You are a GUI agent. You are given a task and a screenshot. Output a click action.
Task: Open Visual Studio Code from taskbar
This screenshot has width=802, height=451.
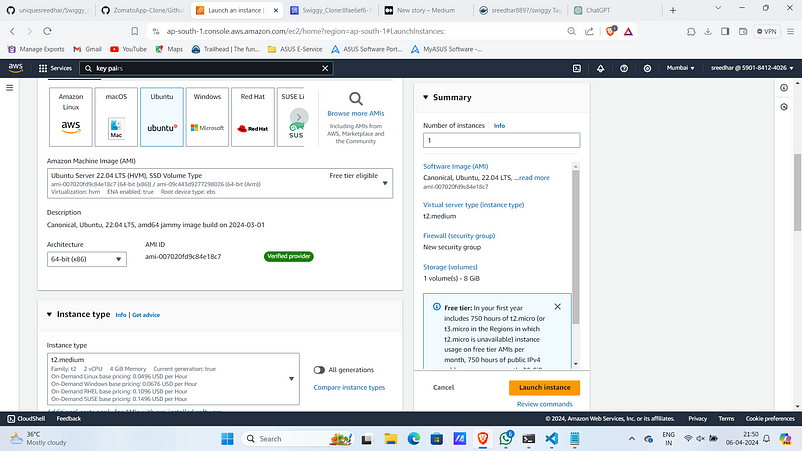(x=551, y=439)
